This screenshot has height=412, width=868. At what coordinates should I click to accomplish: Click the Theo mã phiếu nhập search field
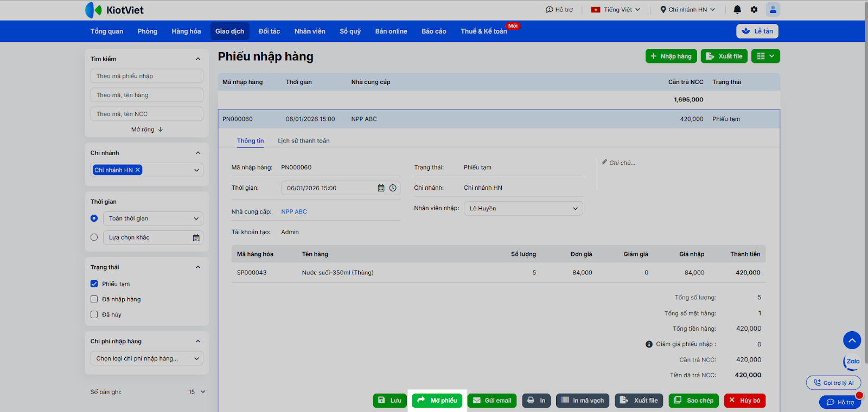coord(147,76)
